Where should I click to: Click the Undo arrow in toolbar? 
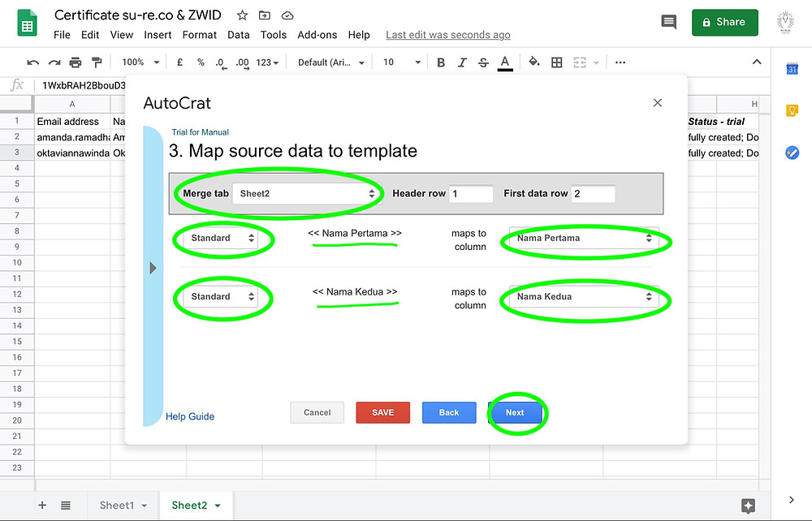(x=33, y=62)
